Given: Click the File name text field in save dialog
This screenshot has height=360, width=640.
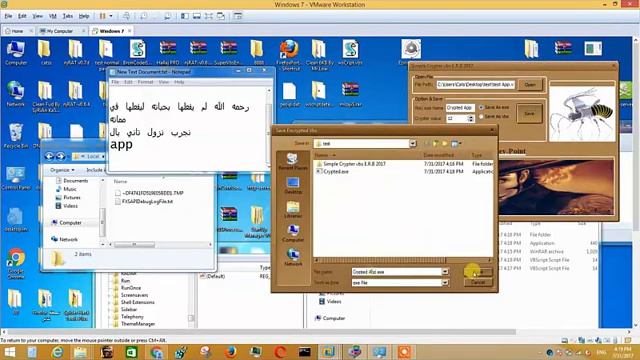Looking at the screenshot, I should pyautogui.click(x=396, y=272).
